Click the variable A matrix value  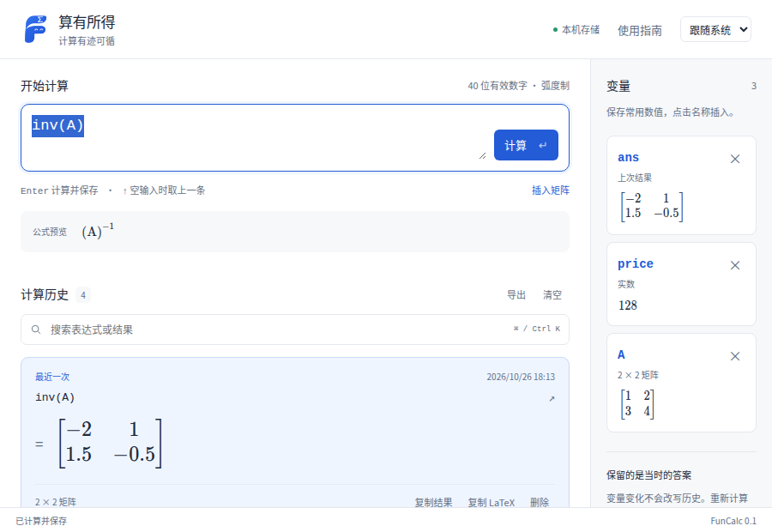(x=637, y=403)
